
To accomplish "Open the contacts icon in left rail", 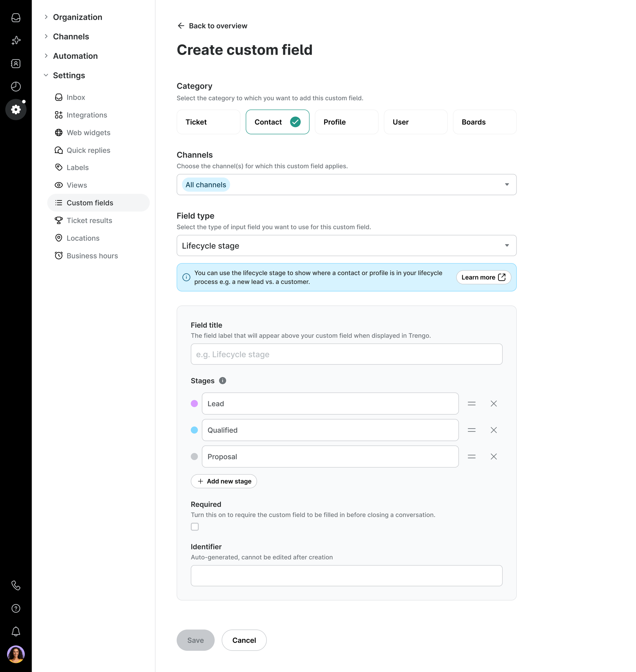I will 16,64.
